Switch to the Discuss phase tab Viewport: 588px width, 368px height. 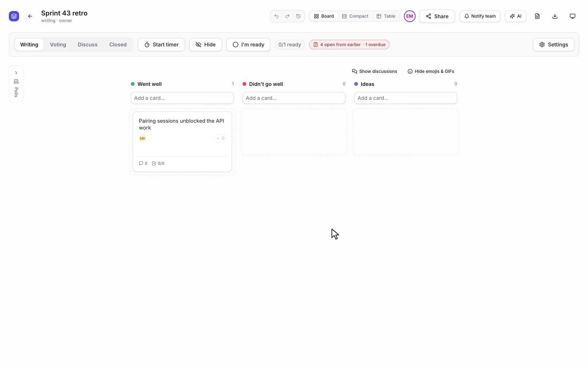(87, 45)
